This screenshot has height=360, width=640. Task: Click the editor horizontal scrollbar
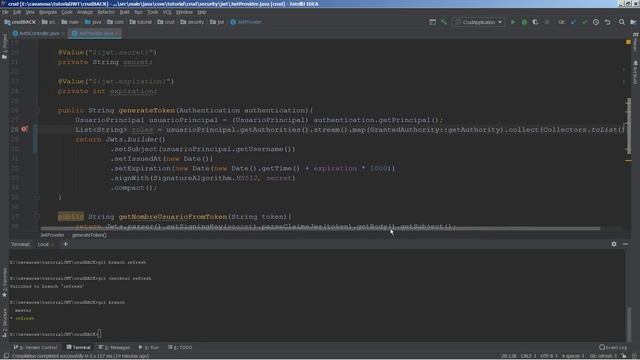click(x=320, y=229)
